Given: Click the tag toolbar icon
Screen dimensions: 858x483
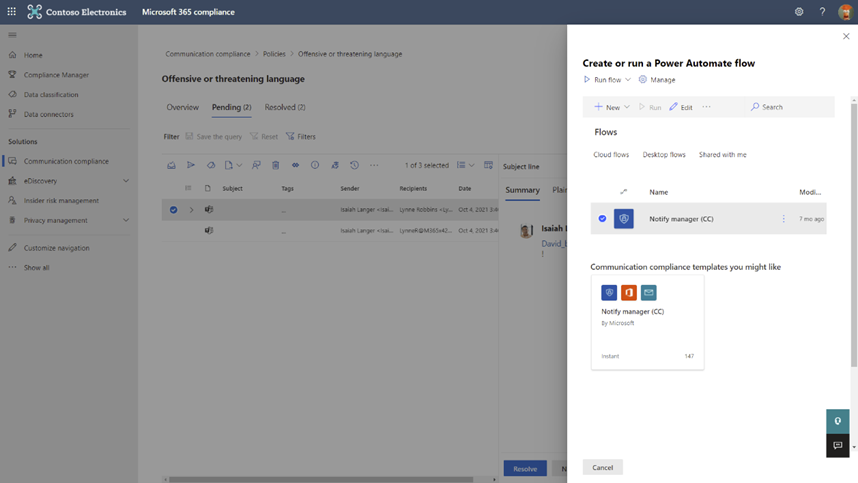Looking at the screenshot, I should (x=211, y=165).
